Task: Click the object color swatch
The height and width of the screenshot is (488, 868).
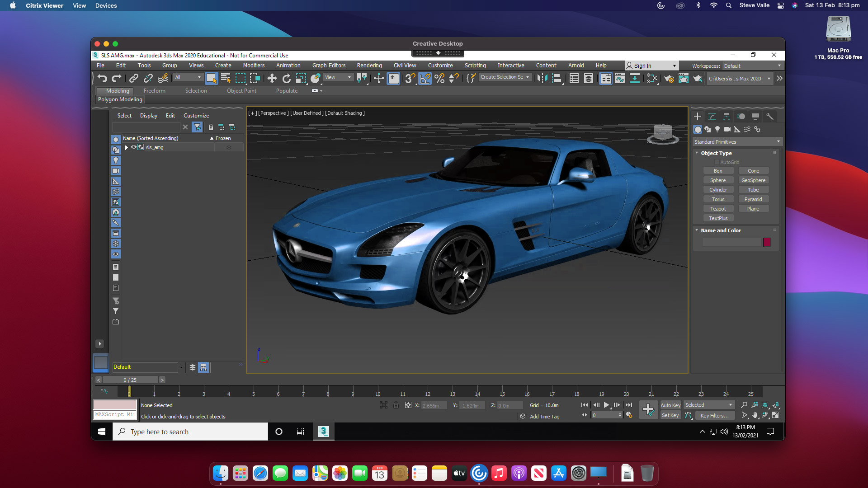Action: coord(767,243)
